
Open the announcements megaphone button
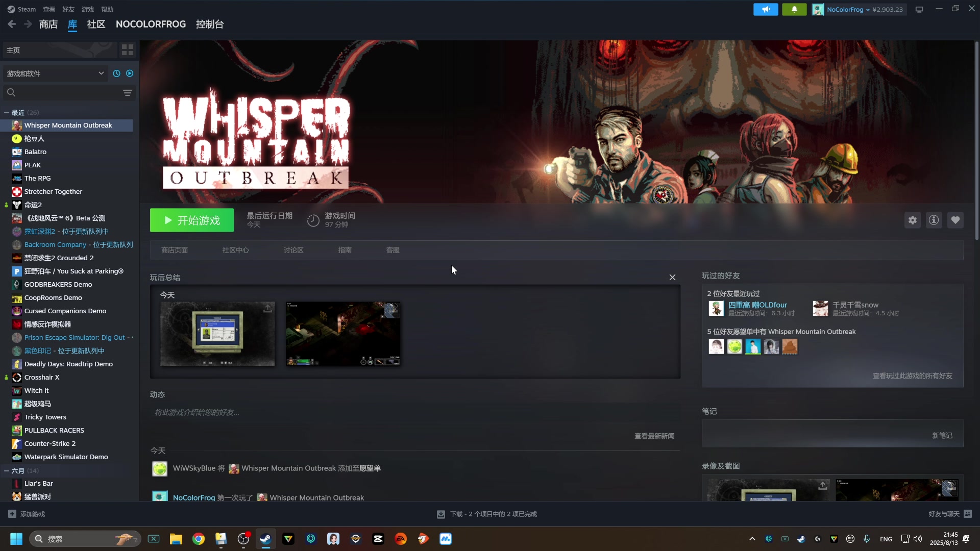pyautogui.click(x=766, y=9)
